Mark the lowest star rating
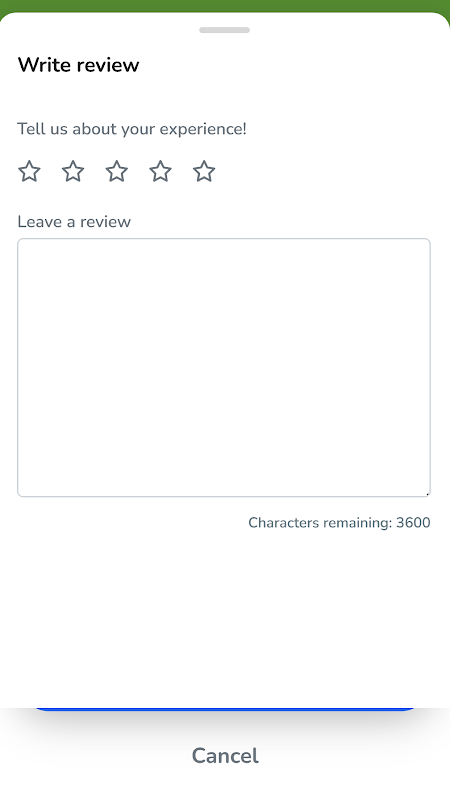 29,171
